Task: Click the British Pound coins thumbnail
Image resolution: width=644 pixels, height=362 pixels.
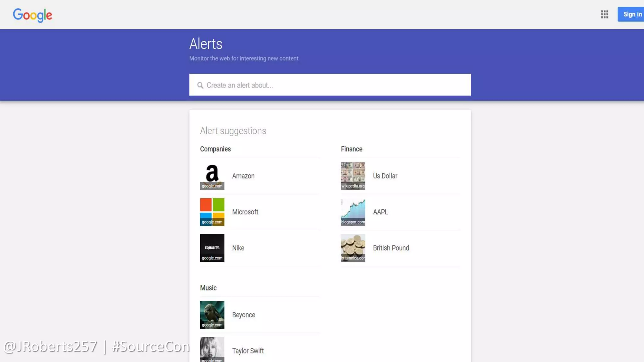Action: [x=353, y=248]
